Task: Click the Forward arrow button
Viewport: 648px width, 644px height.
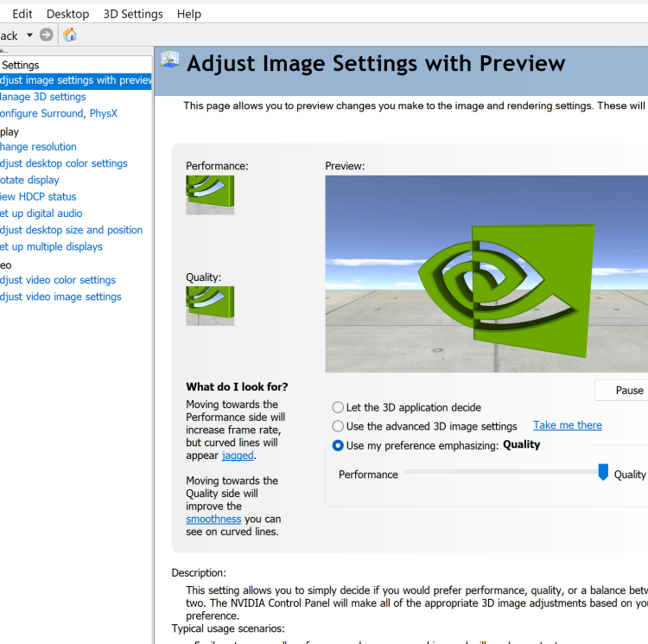Action: coord(47,35)
